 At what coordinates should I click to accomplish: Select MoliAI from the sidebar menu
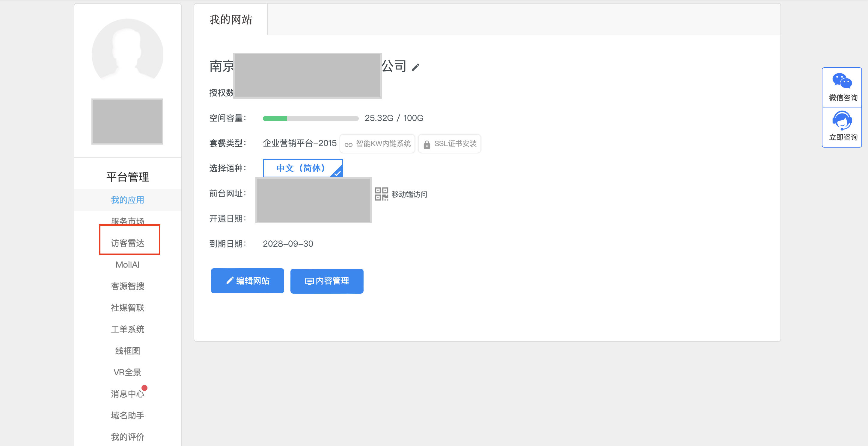pyautogui.click(x=127, y=265)
